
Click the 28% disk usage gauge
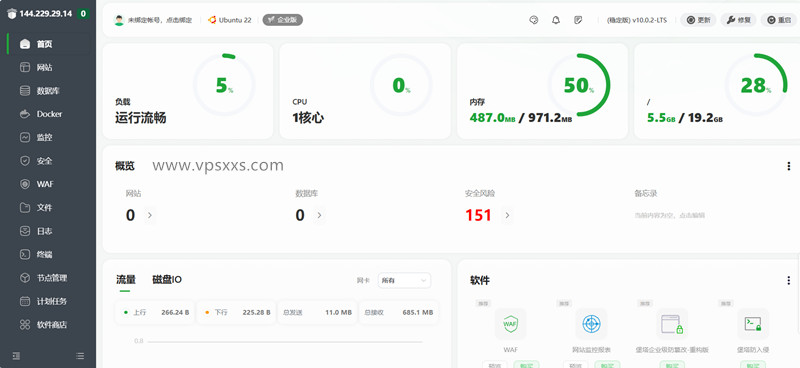756,85
